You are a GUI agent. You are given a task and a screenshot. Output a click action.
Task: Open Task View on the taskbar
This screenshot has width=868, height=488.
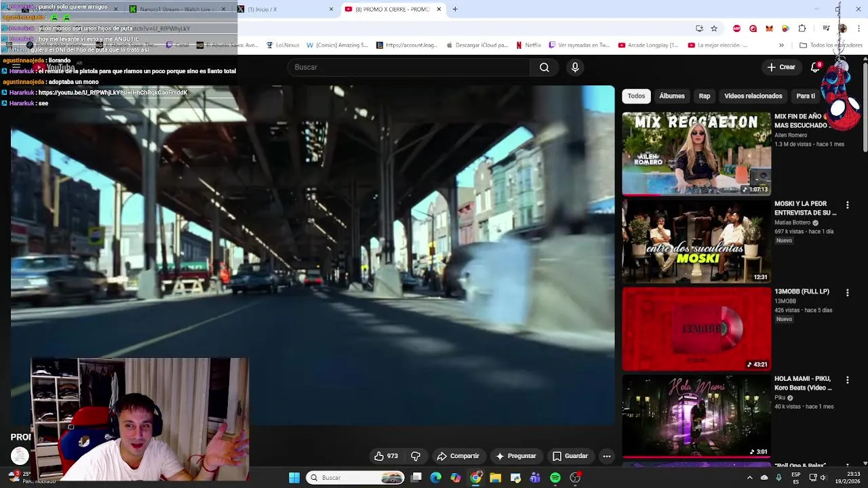coord(416,478)
